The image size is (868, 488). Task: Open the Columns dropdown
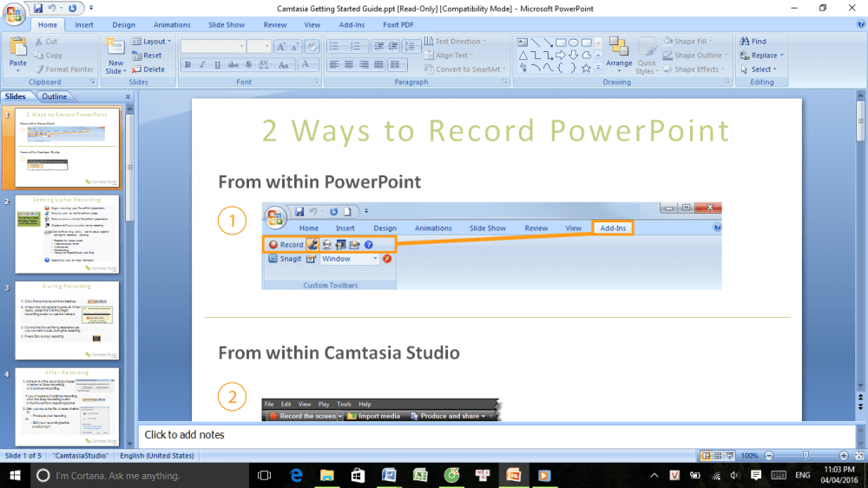[x=397, y=65]
